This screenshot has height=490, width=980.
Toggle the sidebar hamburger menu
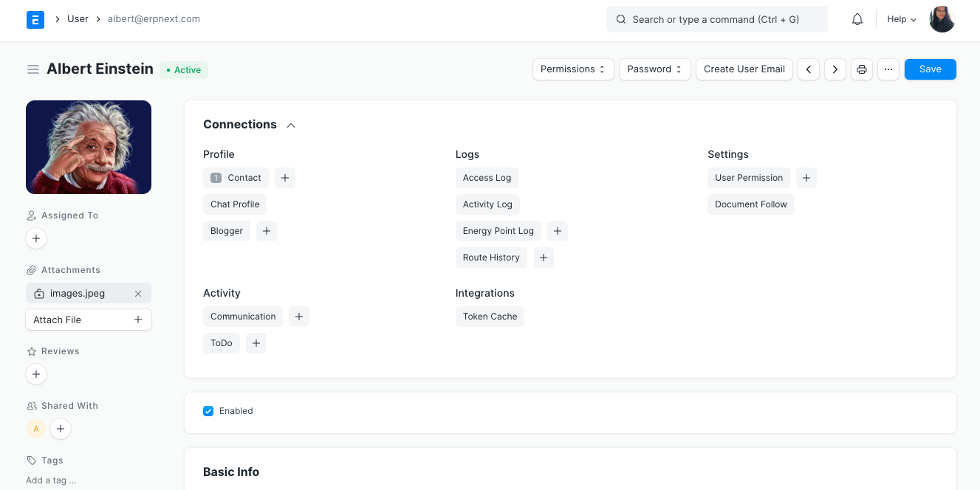click(33, 69)
